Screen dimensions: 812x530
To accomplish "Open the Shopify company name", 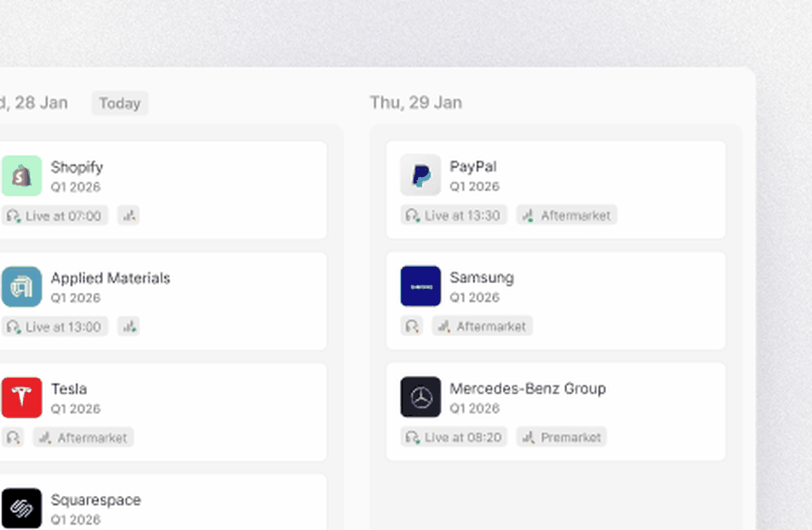I will pos(77,167).
